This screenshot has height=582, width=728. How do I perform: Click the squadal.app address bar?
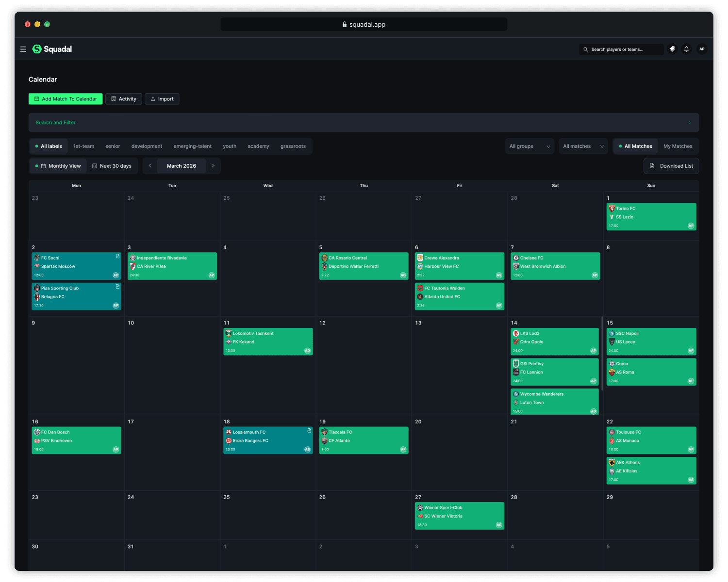click(x=364, y=24)
